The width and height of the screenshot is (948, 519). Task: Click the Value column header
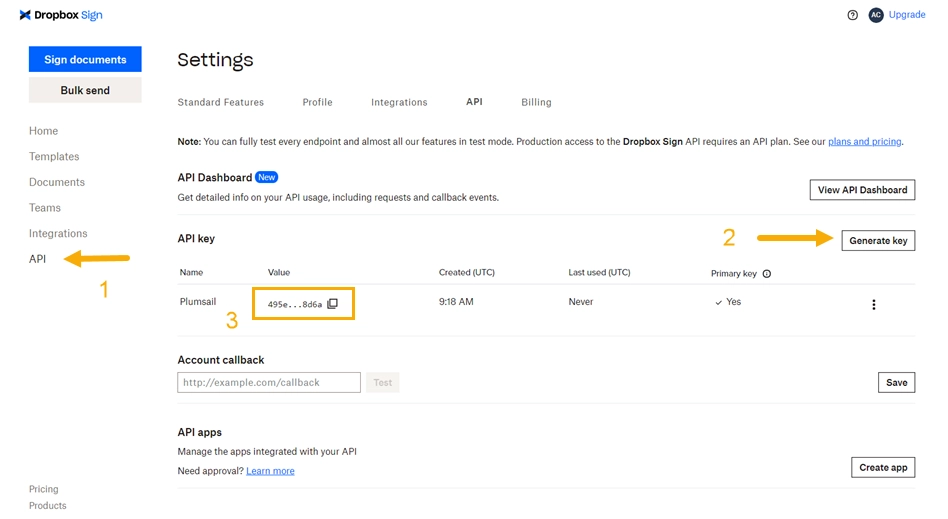[x=279, y=272]
